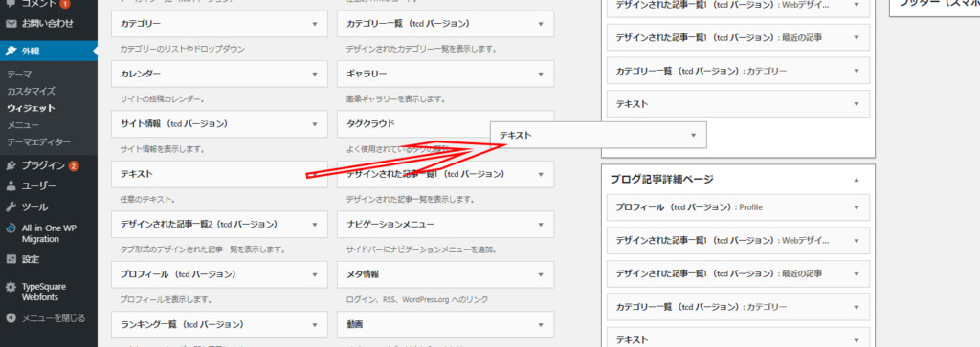The image size is (980, 347).
Task: Open the プラグイン menu label
Action: point(43,166)
